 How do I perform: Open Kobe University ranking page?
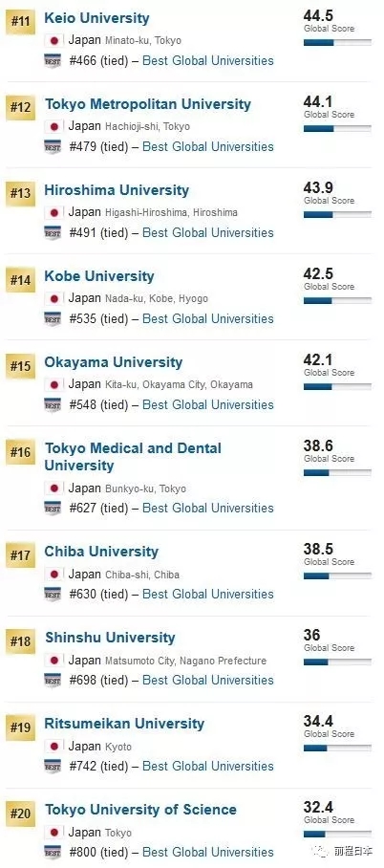pyautogui.click(x=99, y=276)
